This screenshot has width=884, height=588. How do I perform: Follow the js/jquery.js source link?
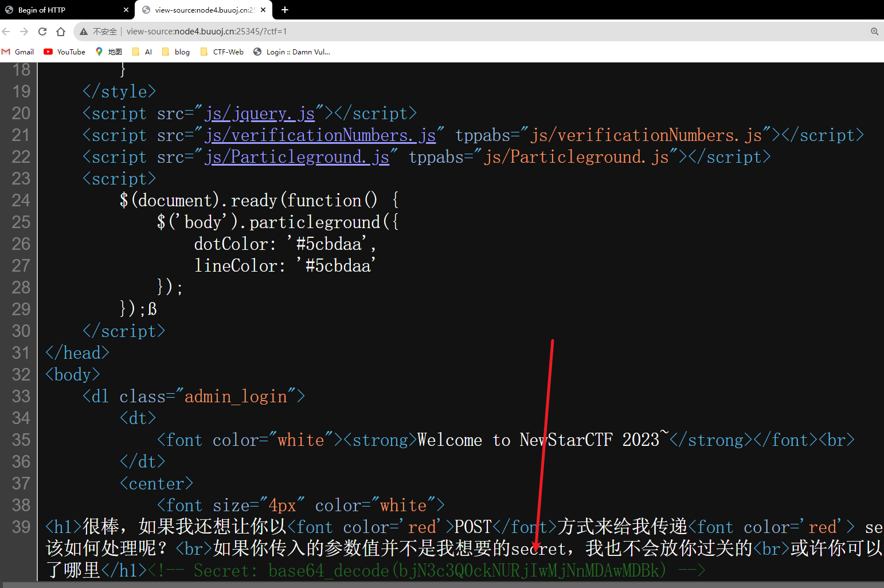(x=260, y=113)
